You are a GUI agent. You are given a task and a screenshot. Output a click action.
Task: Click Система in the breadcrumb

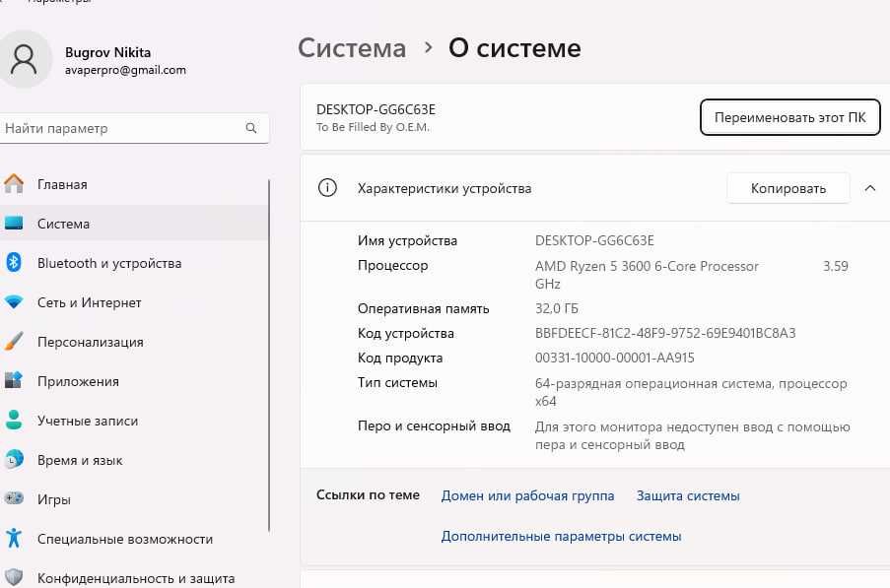(352, 48)
